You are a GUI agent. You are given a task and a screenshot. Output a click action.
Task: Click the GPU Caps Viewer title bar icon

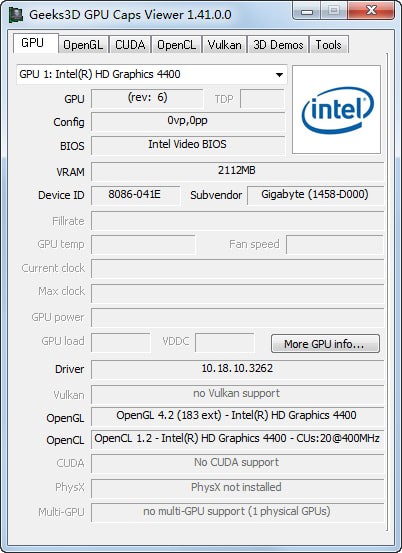16,15
